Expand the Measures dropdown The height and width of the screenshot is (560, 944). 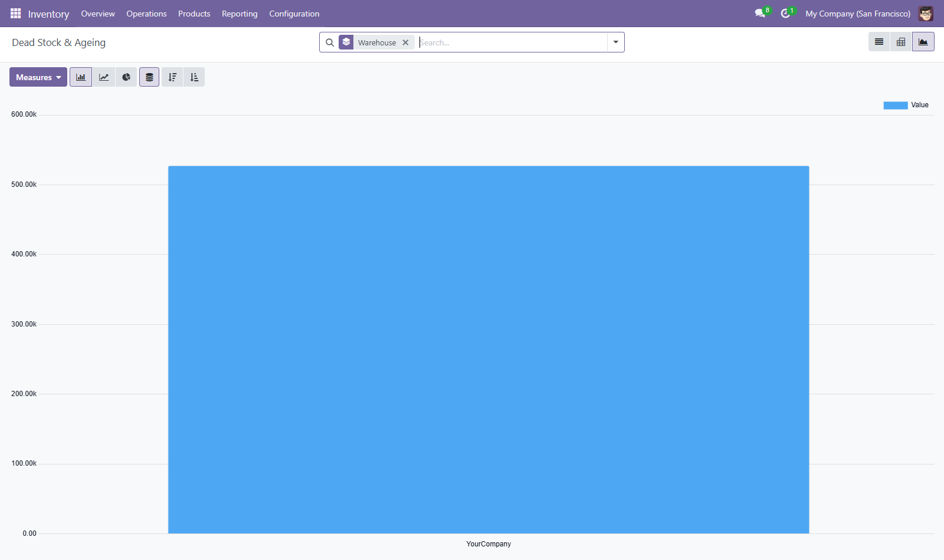click(38, 77)
